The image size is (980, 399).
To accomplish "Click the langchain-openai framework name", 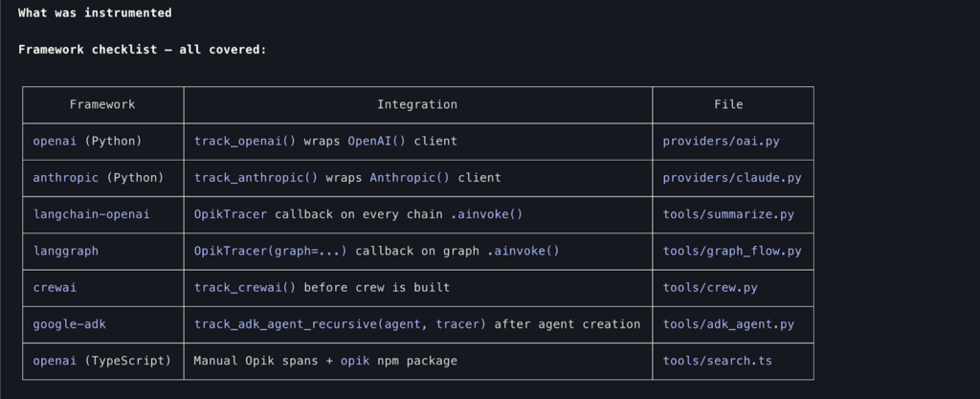I will 92,214.
